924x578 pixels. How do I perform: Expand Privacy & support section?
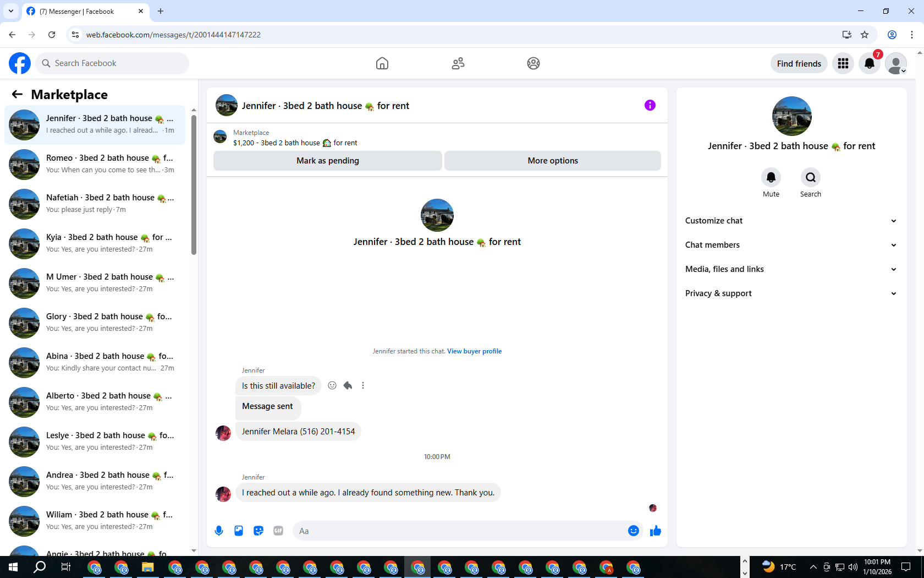click(791, 293)
